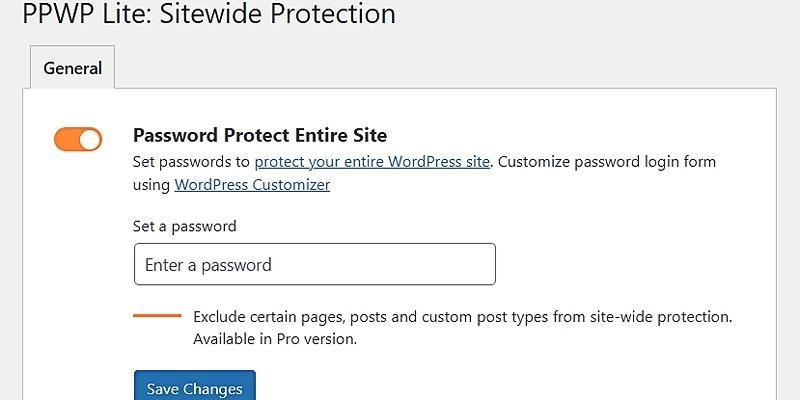Click the 'Available in Pro version.' text
This screenshot has width=800, height=400.
pos(275,338)
